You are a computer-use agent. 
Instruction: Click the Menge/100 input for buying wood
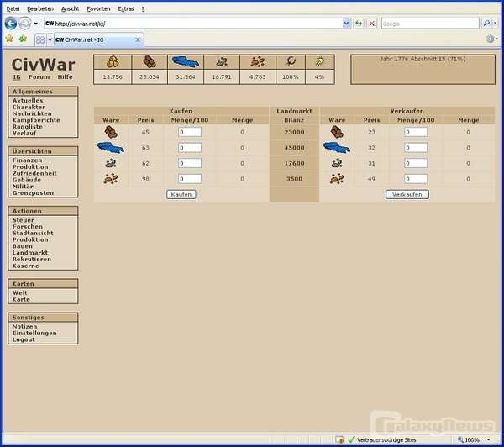tap(190, 132)
